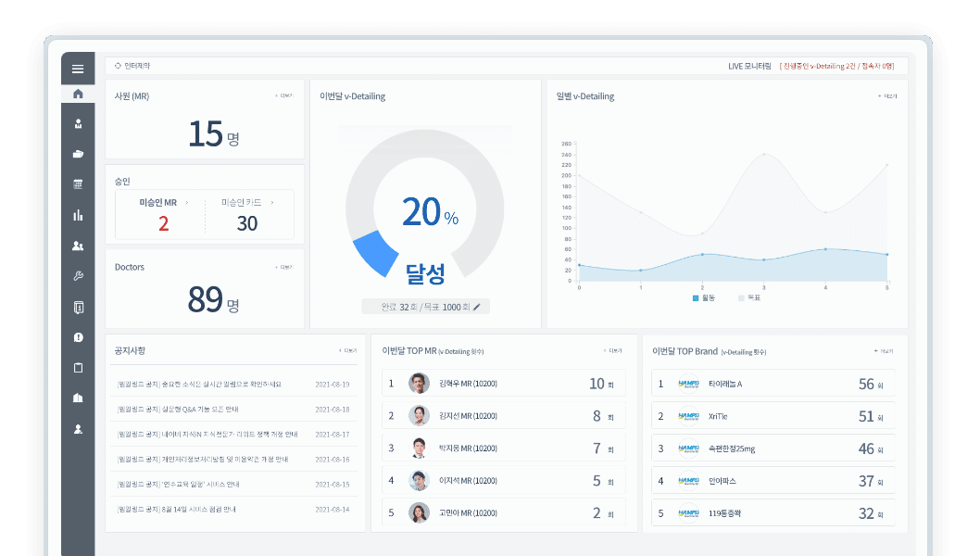Open the 8월 14일 서비스 점검 notice

pos(233,509)
